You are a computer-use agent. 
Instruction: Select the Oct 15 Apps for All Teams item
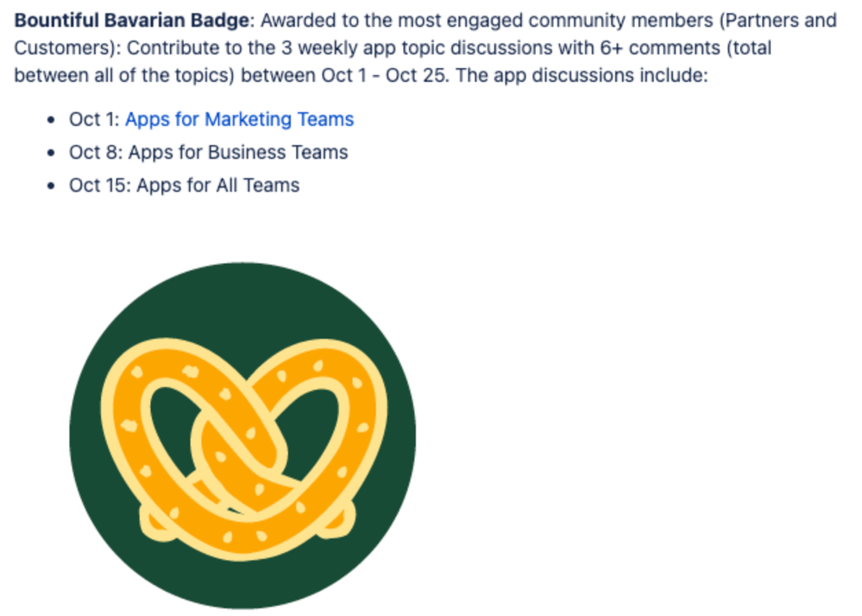click(184, 185)
